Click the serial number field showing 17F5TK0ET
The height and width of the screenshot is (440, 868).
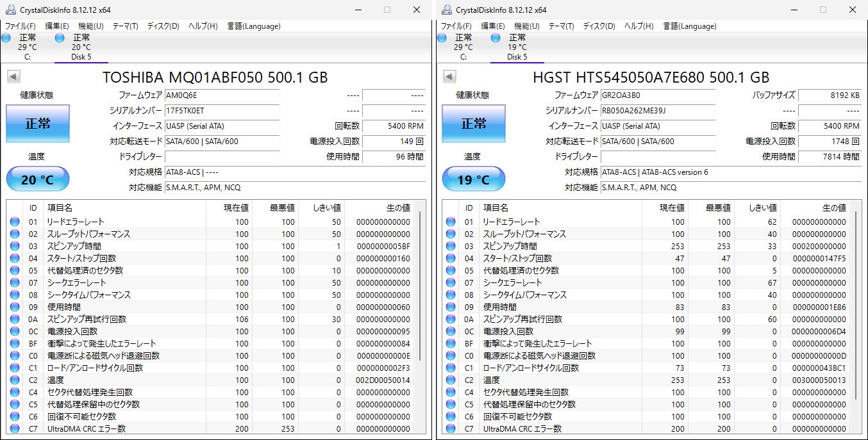[x=222, y=111]
